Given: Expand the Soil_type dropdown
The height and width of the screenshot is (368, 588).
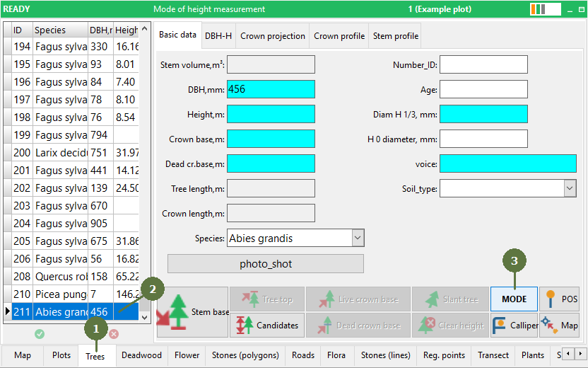Looking at the screenshot, I should (570, 188).
